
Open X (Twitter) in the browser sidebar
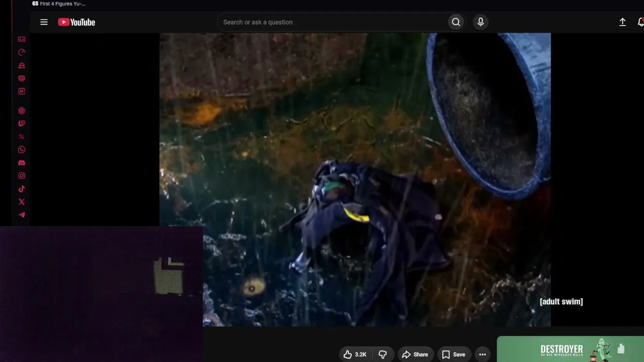point(22,202)
